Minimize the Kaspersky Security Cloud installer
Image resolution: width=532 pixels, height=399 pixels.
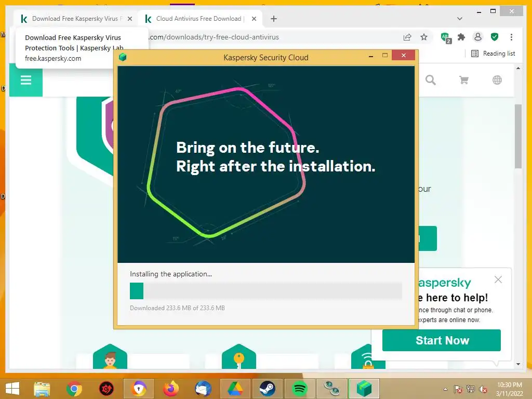(371, 56)
